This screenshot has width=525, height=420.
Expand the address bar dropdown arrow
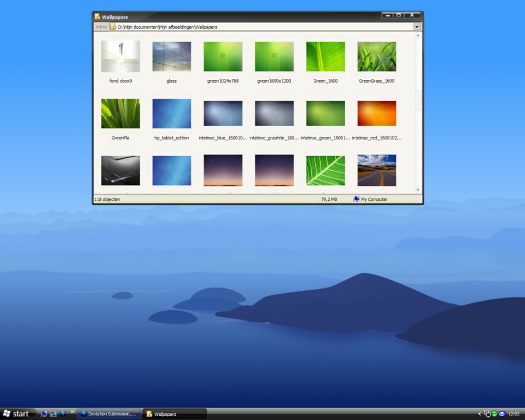(x=417, y=27)
